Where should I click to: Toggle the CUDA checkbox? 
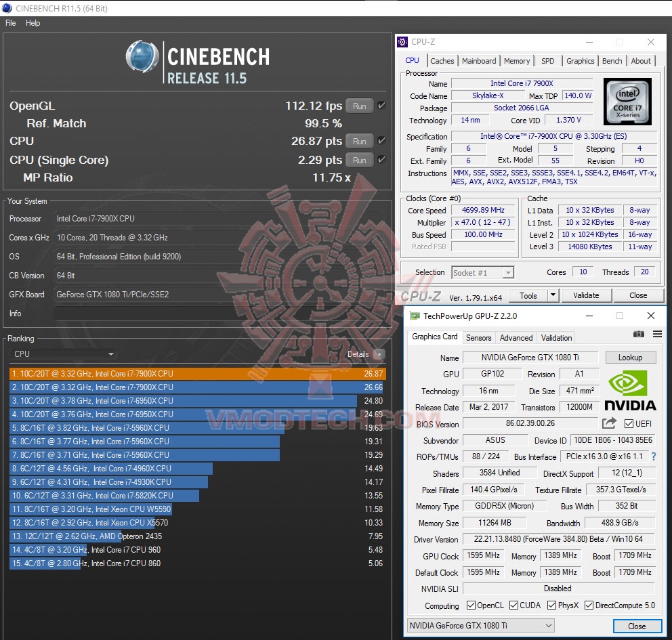click(513, 605)
